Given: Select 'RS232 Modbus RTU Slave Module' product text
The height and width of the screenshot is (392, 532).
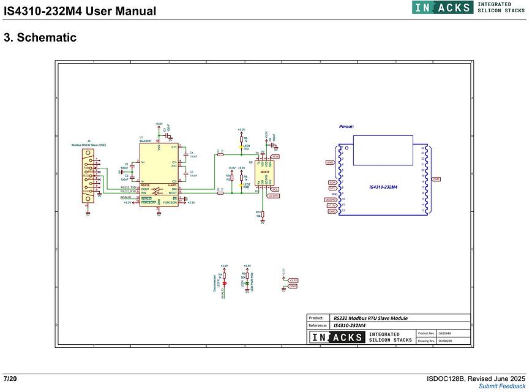Looking at the screenshot, I should pyautogui.click(x=370, y=318).
